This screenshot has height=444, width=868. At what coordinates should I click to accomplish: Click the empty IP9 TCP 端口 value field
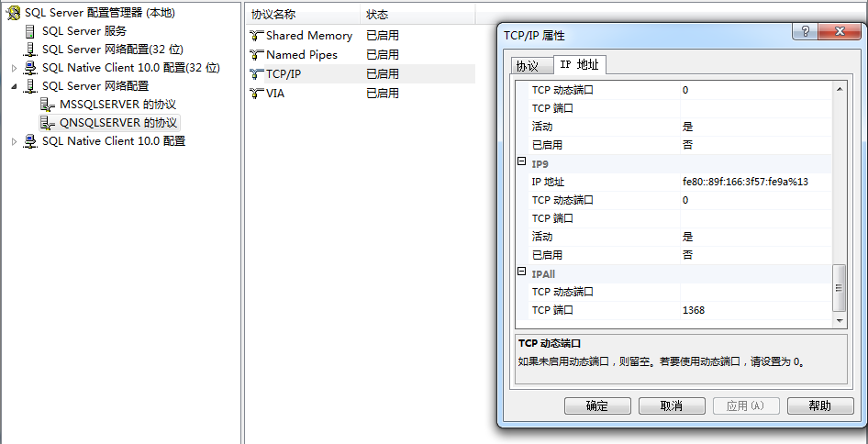click(756, 218)
